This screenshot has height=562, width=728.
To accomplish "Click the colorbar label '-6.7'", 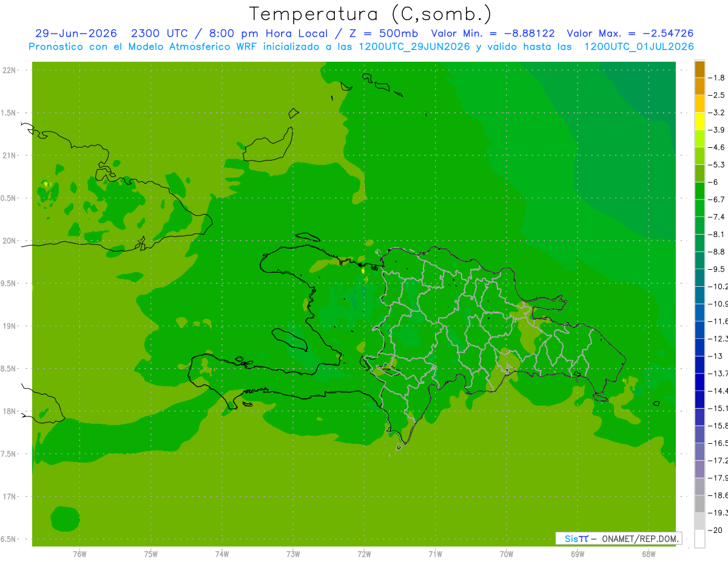I will pos(716,199).
